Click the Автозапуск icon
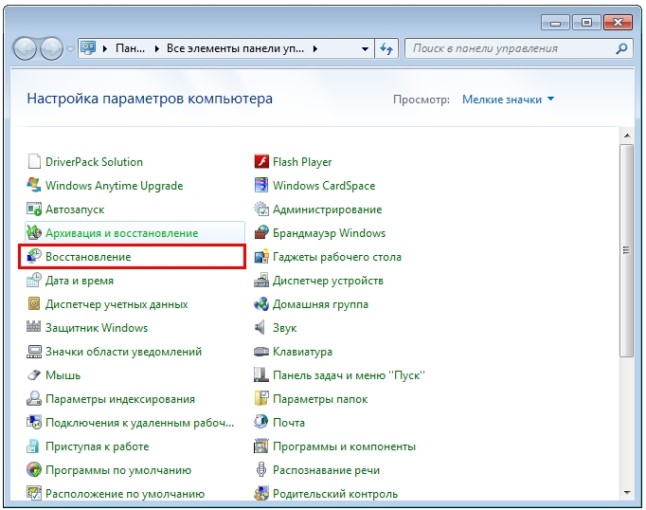The image size is (646, 510). click(x=34, y=209)
